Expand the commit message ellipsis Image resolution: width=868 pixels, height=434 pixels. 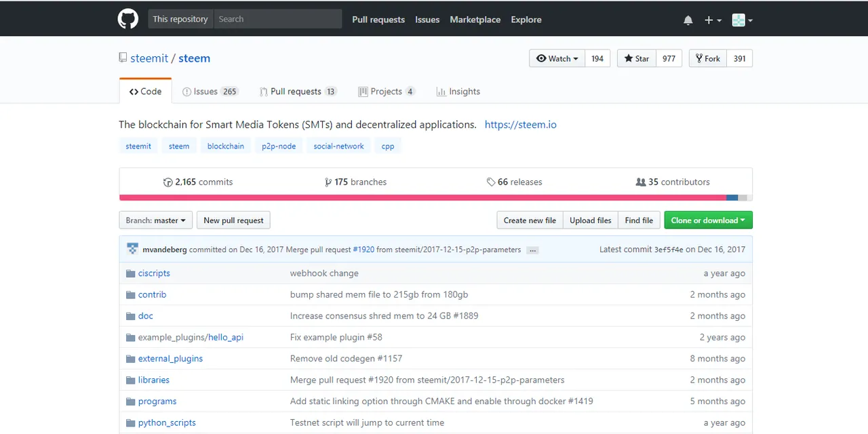pyautogui.click(x=533, y=250)
